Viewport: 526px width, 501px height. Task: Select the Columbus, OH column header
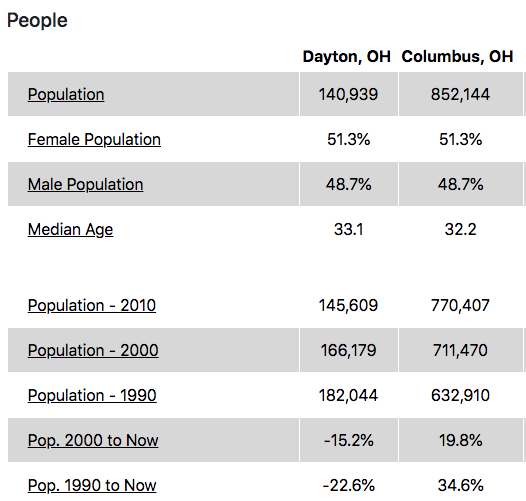click(x=457, y=56)
